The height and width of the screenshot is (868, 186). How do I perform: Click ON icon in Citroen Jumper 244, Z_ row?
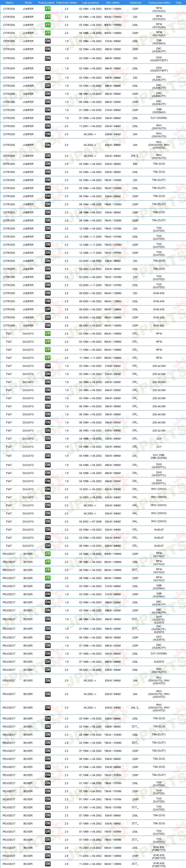tap(48, 156)
